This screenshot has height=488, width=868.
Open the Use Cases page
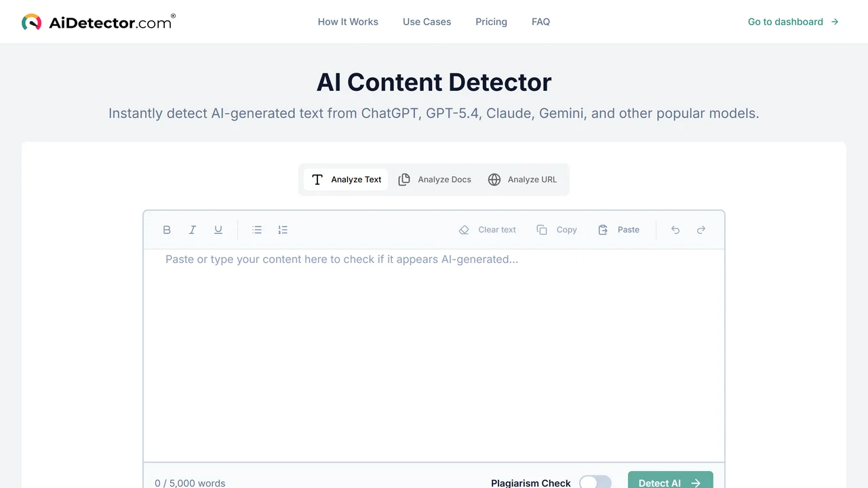(427, 22)
